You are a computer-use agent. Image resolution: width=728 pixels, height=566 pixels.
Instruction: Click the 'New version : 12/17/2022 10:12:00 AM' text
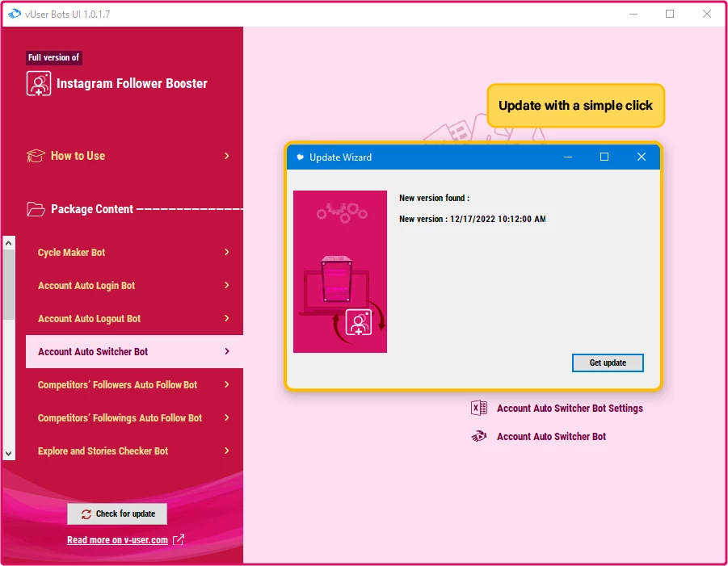coord(472,219)
